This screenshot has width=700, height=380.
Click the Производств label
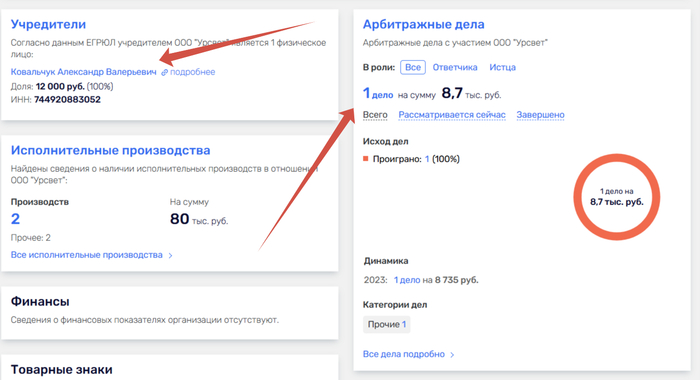coord(40,202)
